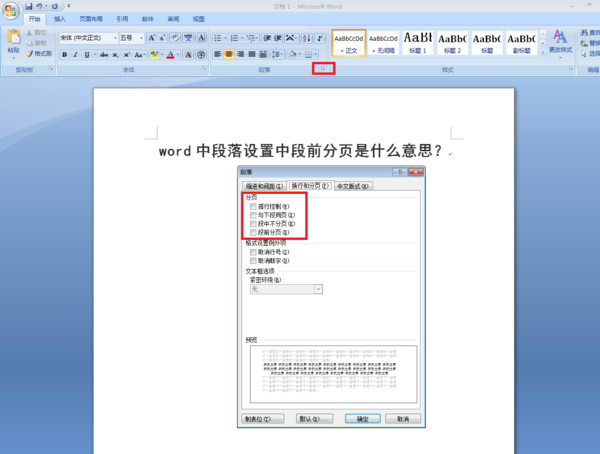Screen dimensions: 600x454
Task: Insert an enclosed character (circled 字 icon)
Action: (201, 55)
